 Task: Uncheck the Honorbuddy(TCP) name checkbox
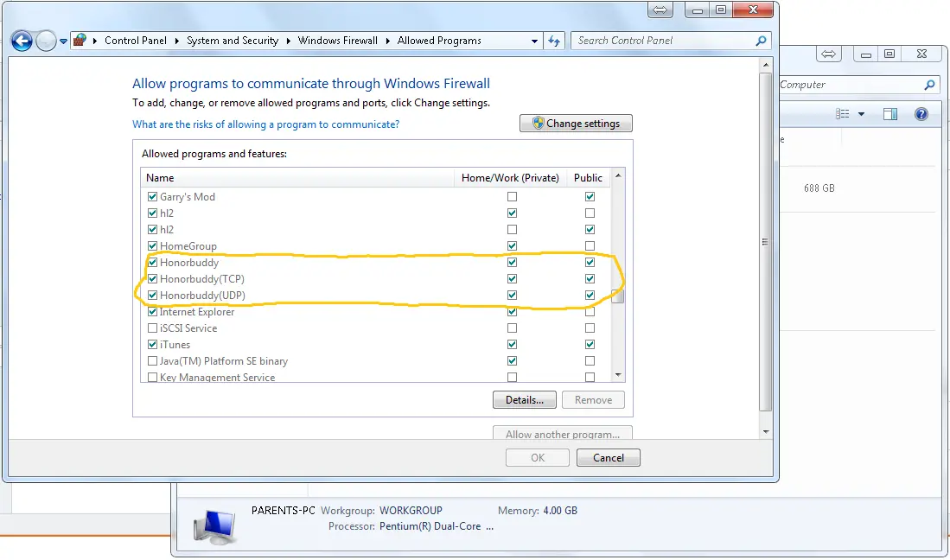point(153,279)
